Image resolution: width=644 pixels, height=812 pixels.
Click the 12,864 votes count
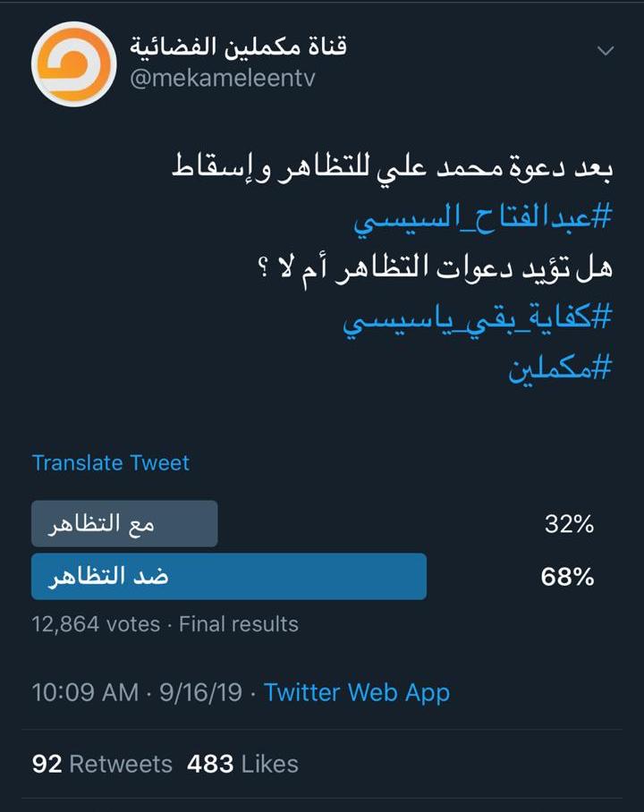96,624
